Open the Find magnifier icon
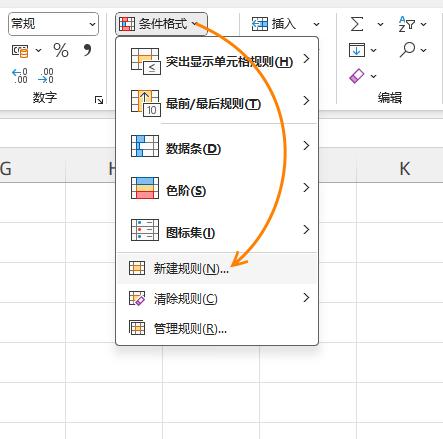This screenshot has height=439, width=443. 407,50
